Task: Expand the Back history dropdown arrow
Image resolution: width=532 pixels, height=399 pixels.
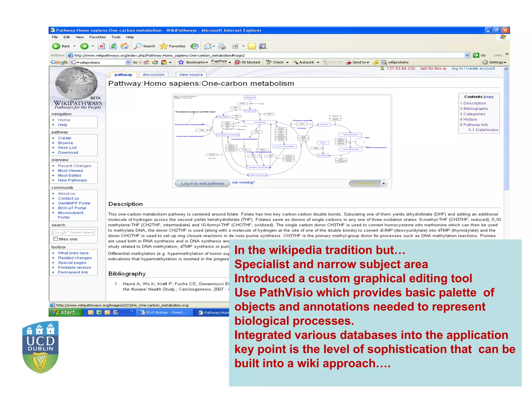Action: [74, 46]
